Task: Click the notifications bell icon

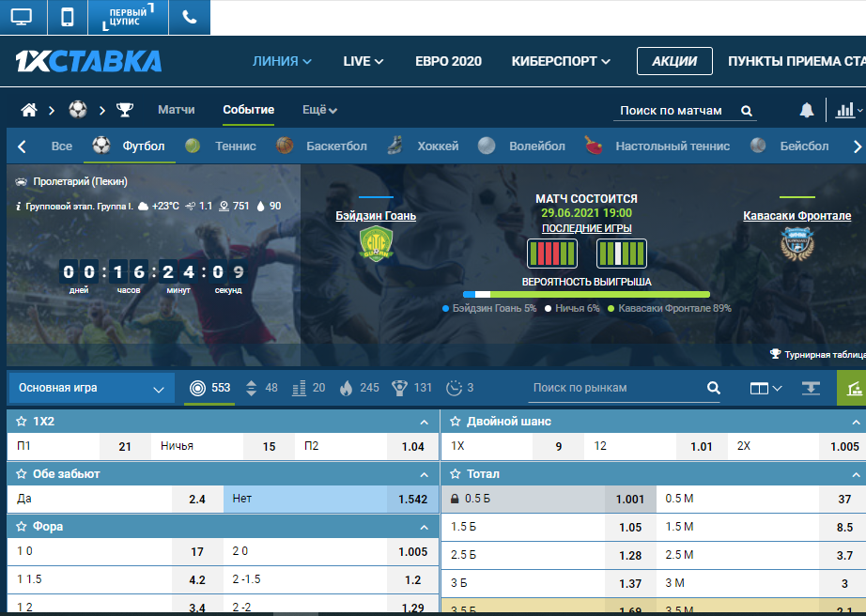Action: 807,111
